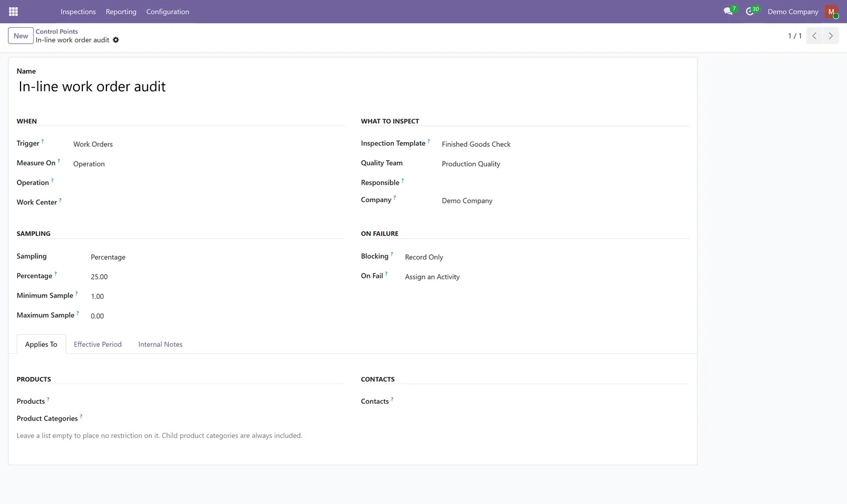Viewport: 847px width, 504px height.
Task: Open the Configuration menu
Action: coord(168,11)
